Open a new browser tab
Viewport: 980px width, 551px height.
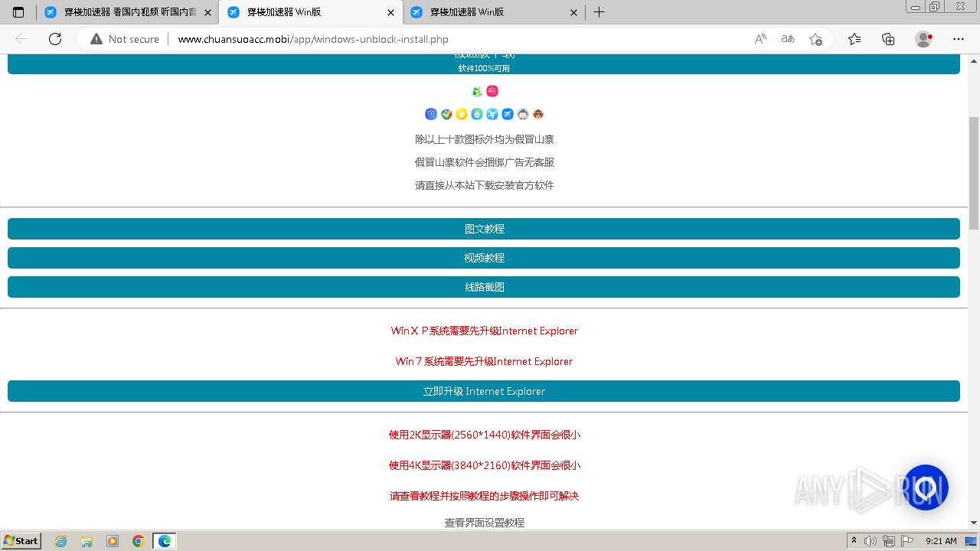(599, 12)
